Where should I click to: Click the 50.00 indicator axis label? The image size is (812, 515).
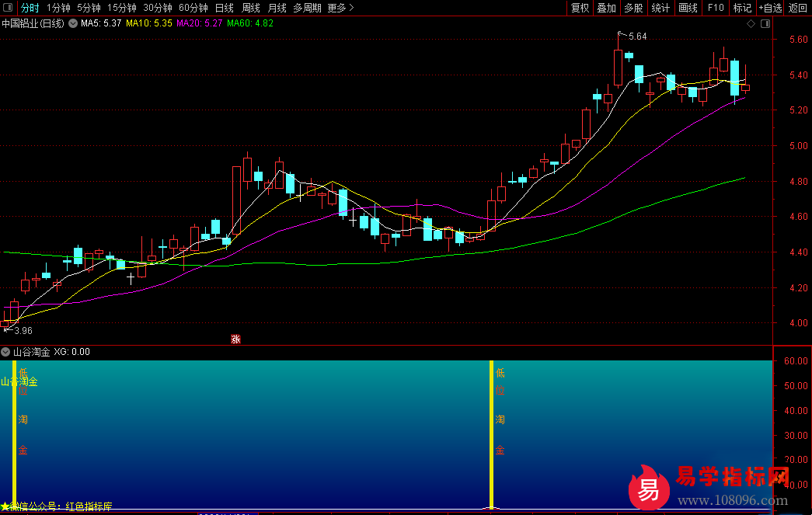(x=796, y=385)
